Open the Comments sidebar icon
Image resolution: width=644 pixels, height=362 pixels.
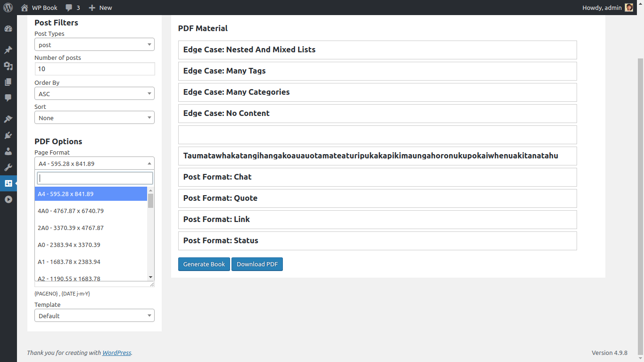[8, 98]
